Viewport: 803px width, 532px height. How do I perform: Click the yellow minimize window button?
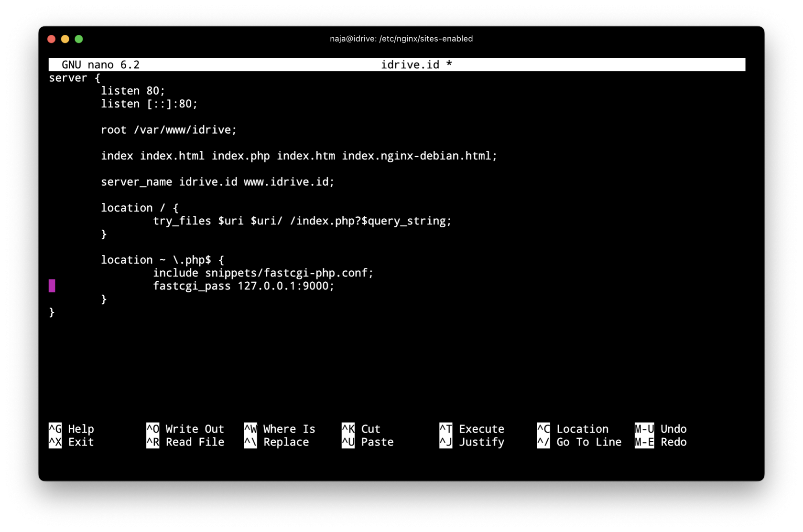(65, 39)
